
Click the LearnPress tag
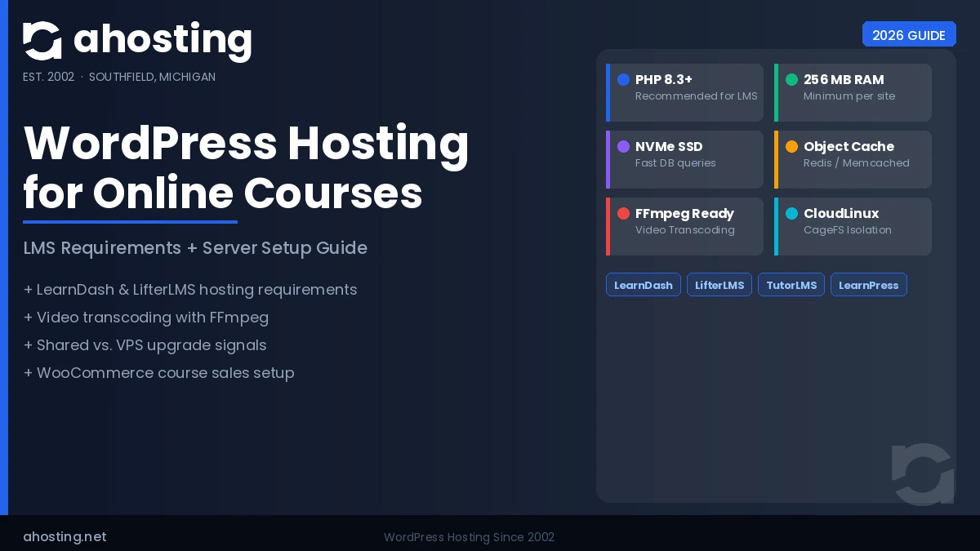(x=869, y=285)
